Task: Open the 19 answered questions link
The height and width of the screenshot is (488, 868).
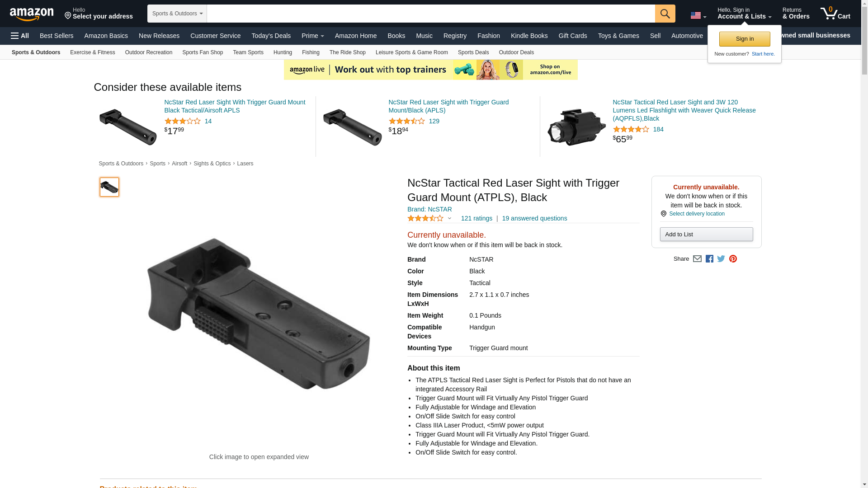Action: (534, 218)
